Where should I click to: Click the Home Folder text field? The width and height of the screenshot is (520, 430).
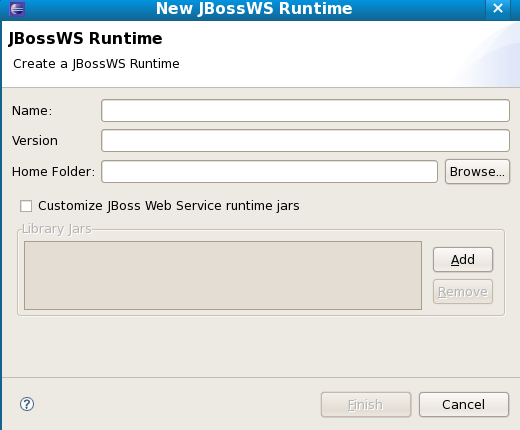[x=269, y=171]
